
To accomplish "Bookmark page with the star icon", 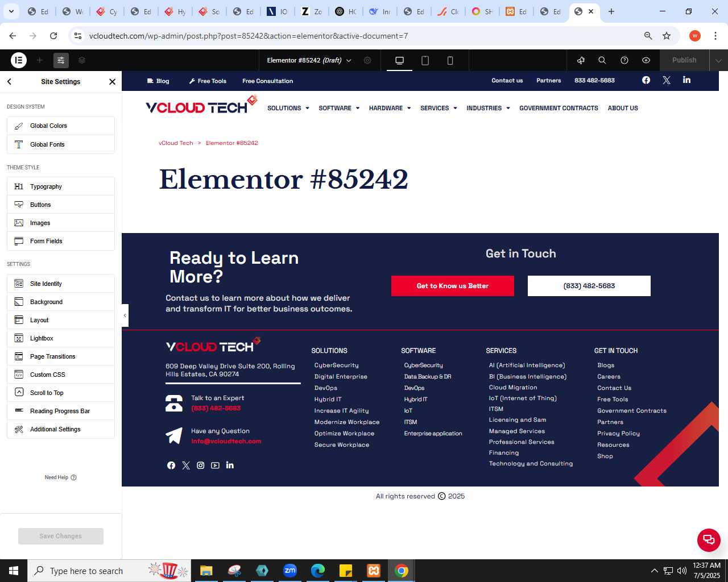I will pos(667,36).
